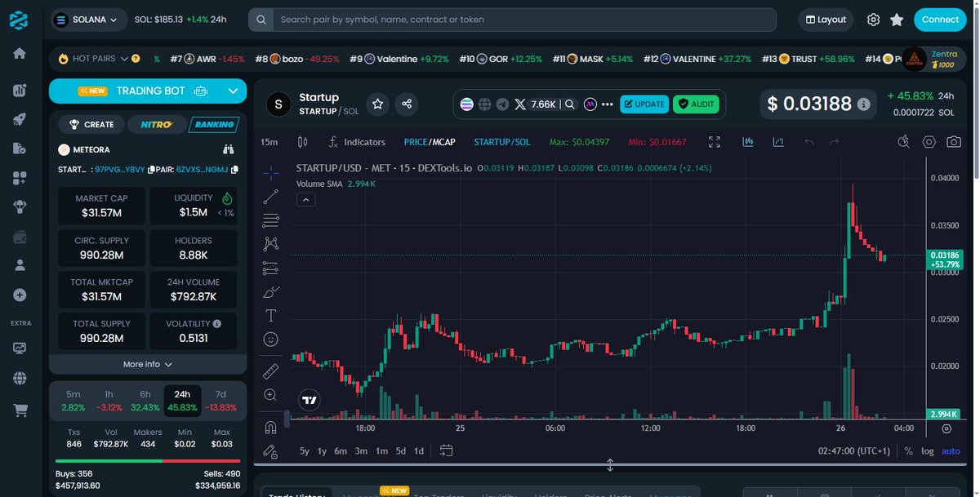Viewport: 980px width, 497px height.
Task: Select the text annotation tool
Action: coord(271,315)
